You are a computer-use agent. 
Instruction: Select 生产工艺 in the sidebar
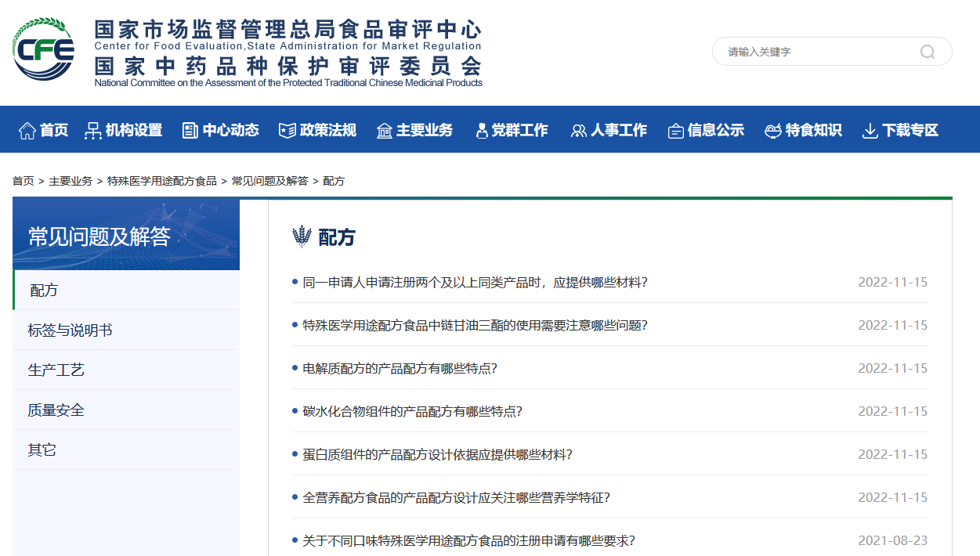56,370
